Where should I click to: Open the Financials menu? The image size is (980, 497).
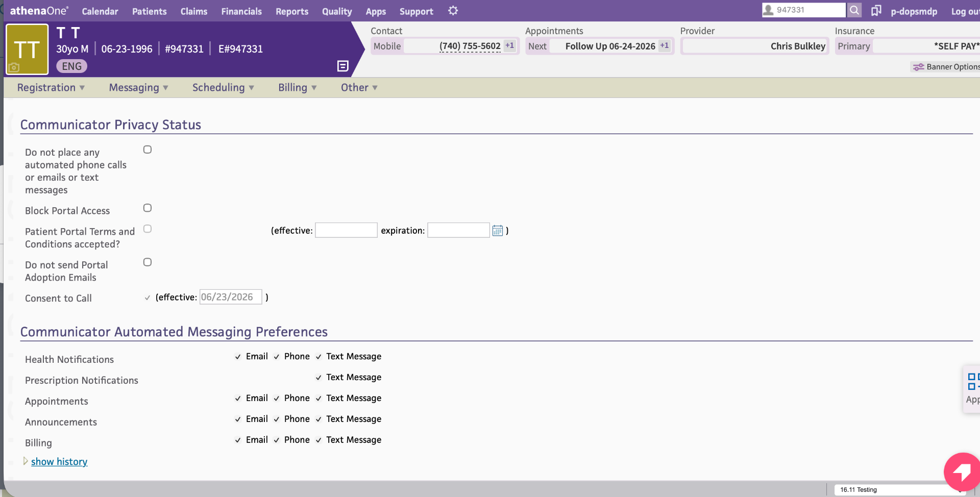pos(241,11)
